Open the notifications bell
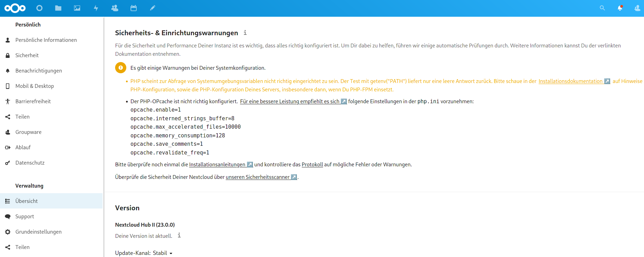 tap(620, 8)
